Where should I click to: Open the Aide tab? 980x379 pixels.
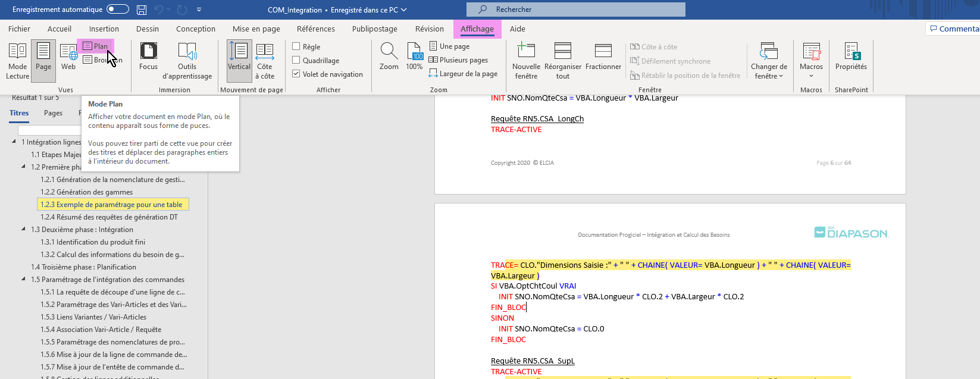518,29
